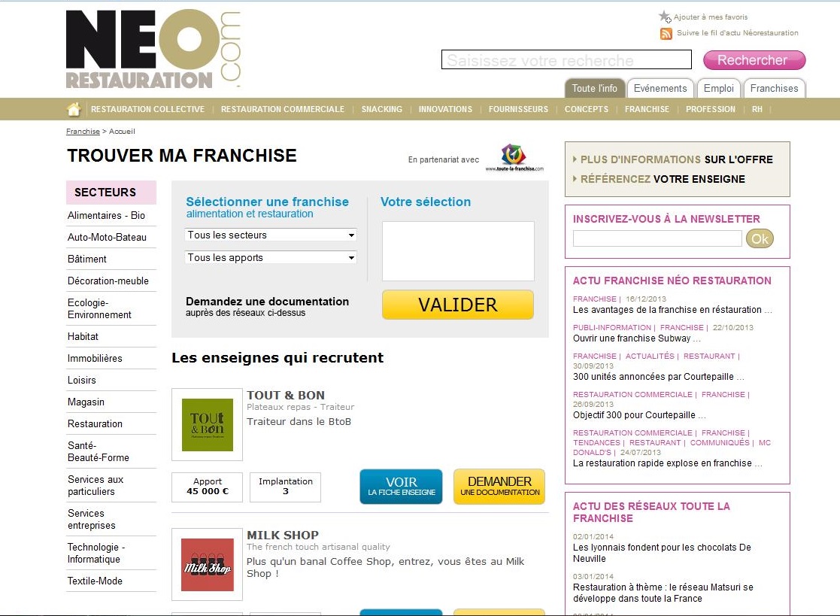Open the Emploi tab

tap(718, 89)
